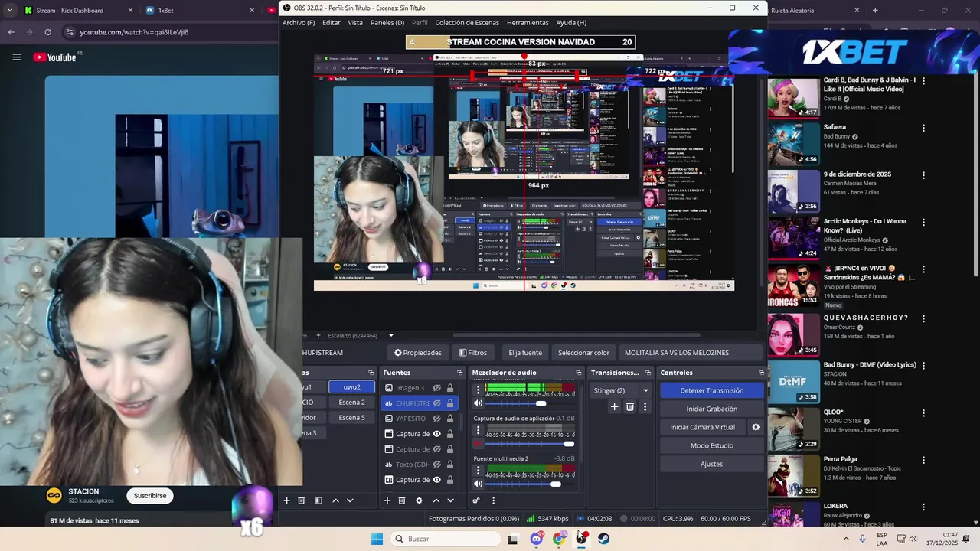Add a new transition with plus icon

[x=614, y=407]
